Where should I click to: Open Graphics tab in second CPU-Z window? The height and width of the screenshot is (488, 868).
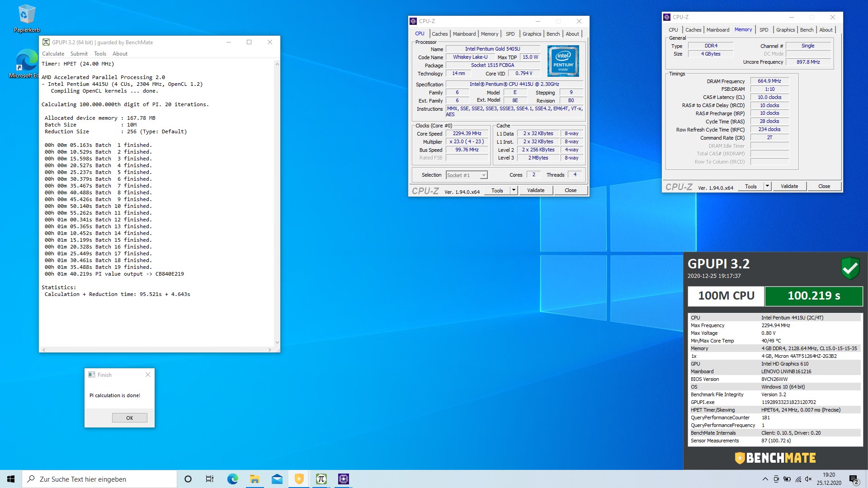(x=785, y=30)
